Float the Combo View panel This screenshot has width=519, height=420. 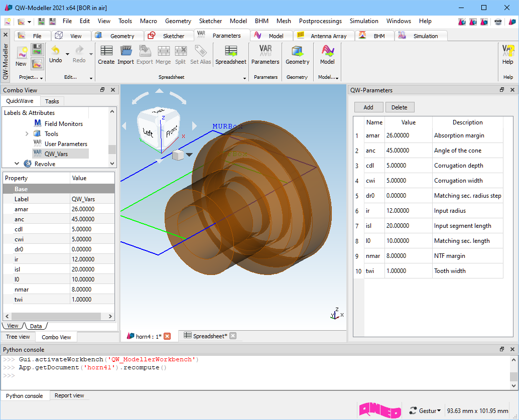[102, 90]
